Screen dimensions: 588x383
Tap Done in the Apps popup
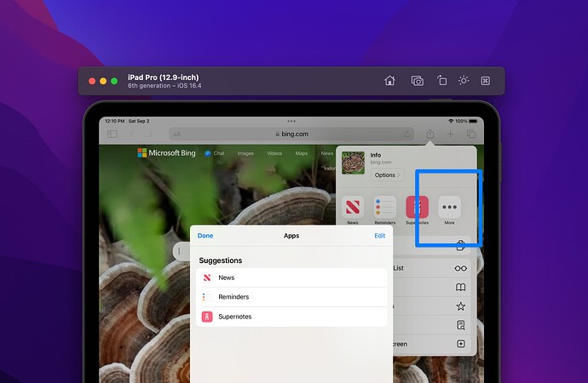tap(205, 236)
